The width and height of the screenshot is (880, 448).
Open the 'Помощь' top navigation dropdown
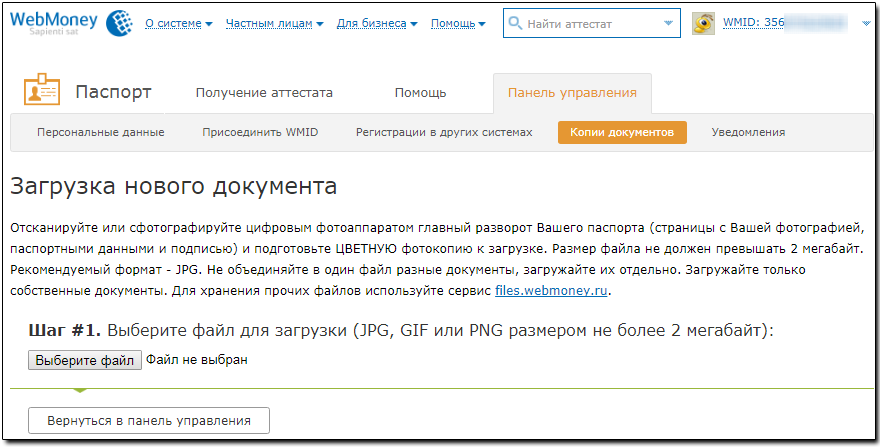[x=458, y=23]
